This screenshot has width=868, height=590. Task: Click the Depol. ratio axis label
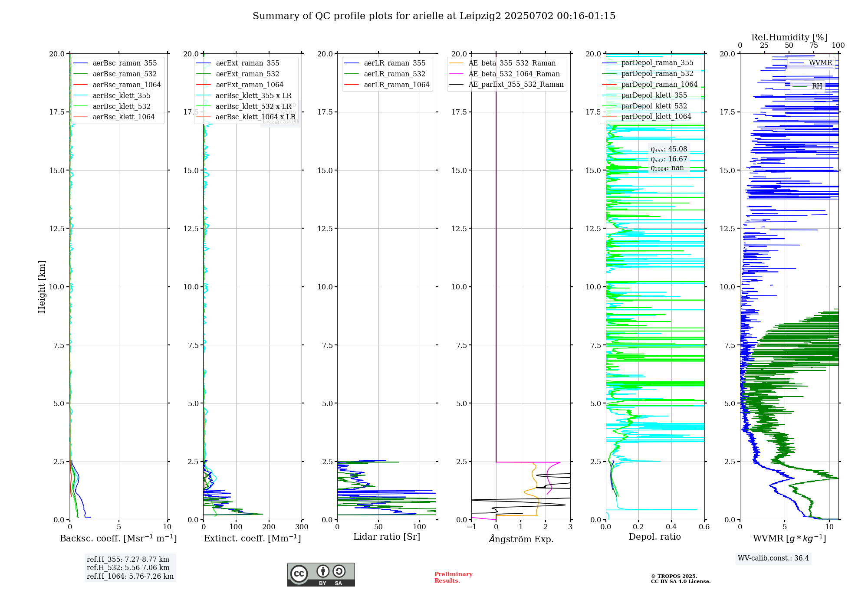(655, 537)
